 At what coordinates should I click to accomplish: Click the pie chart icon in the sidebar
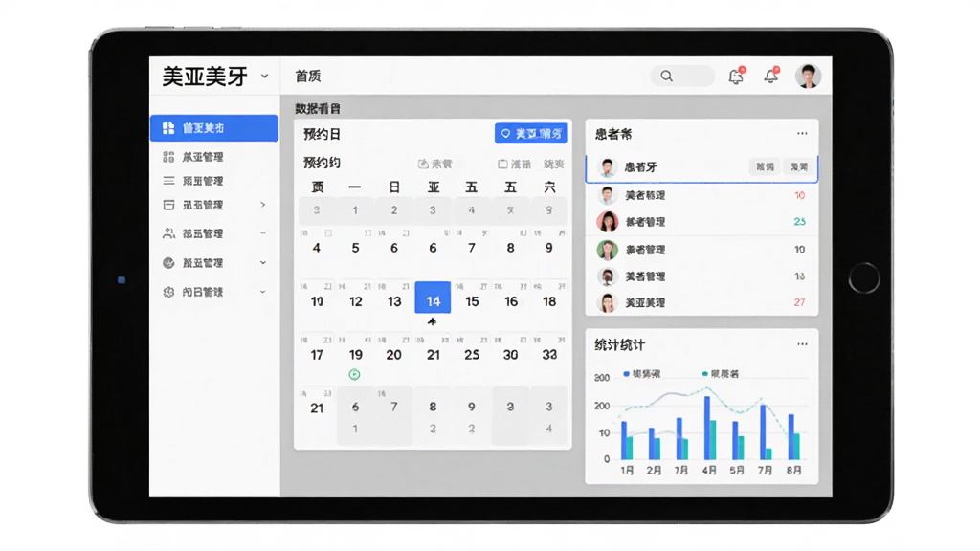[x=168, y=263]
